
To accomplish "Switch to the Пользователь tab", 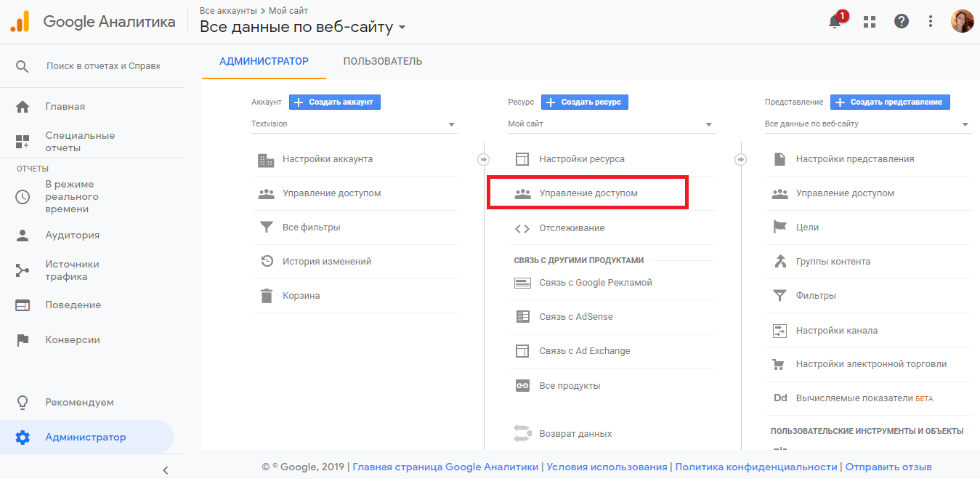I will (383, 62).
